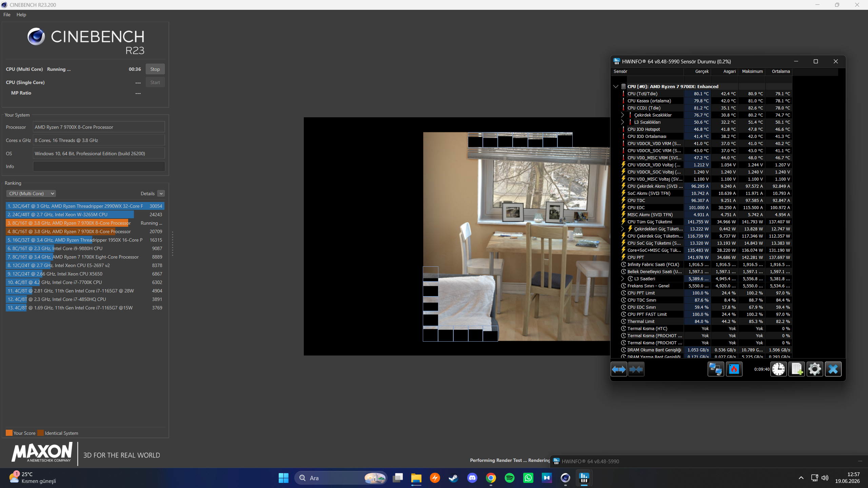868x488 pixels.
Task: Reset HWiNFO sensor timer with the clock icon
Action: tap(778, 369)
